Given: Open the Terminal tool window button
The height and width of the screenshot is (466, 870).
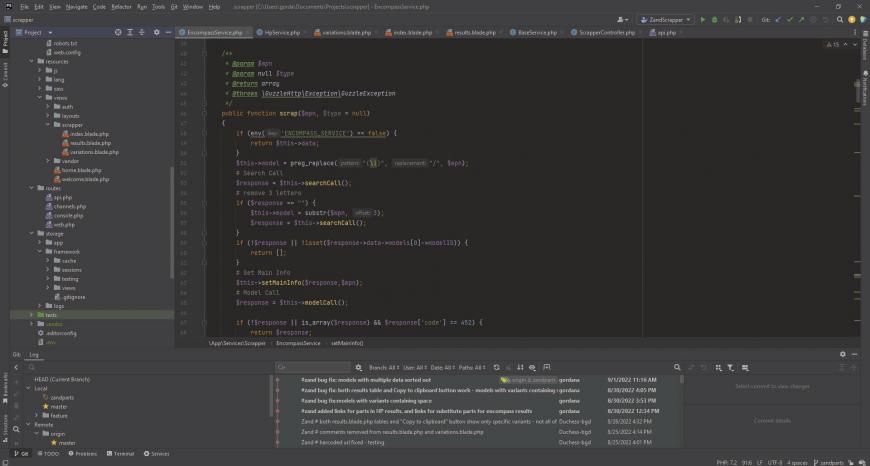Looking at the screenshot, I should (x=120, y=453).
